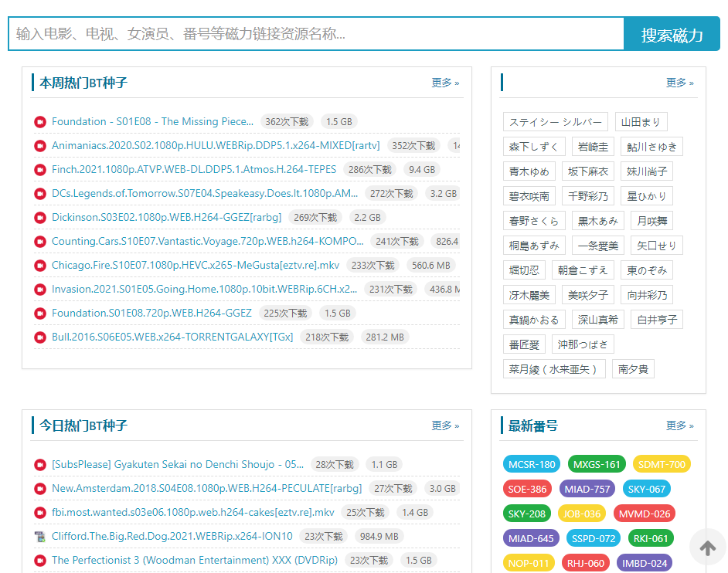This screenshot has height=573, width=728.
Task: Click the blue SSPD-072 code tag
Action: (594, 539)
